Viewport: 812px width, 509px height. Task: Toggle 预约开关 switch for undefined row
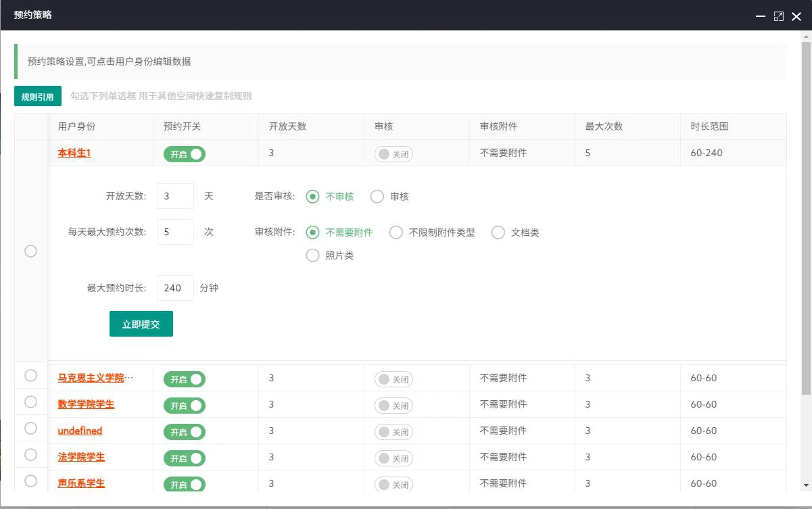coord(185,432)
